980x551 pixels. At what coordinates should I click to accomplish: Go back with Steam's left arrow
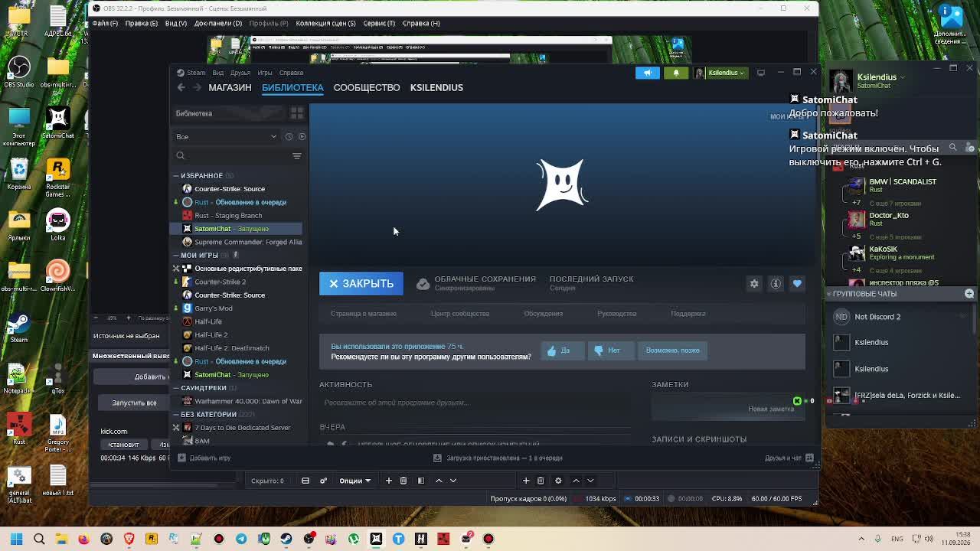pyautogui.click(x=181, y=87)
